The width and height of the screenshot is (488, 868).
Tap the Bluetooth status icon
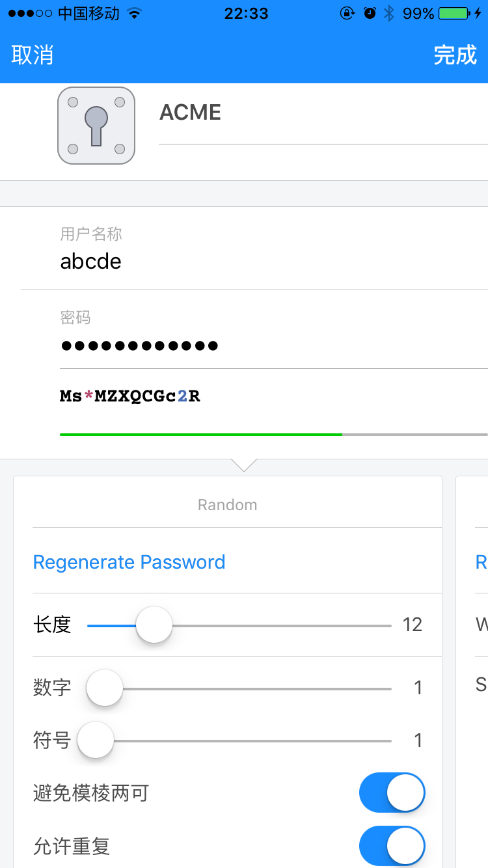click(388, 14)
